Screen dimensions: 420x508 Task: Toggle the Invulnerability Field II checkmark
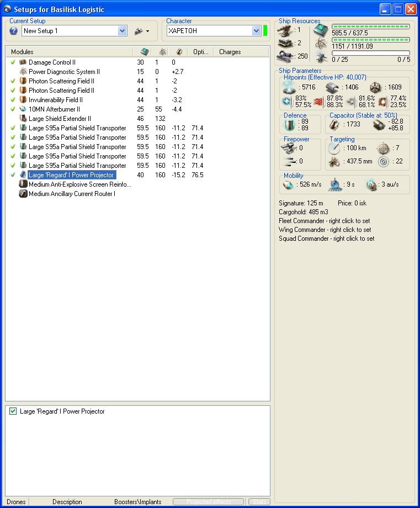pyautogui.click(x=13, y=99)
